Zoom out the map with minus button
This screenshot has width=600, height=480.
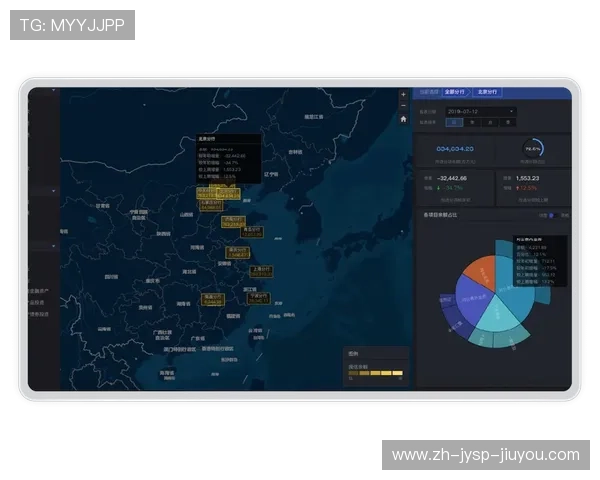(403, 105)
